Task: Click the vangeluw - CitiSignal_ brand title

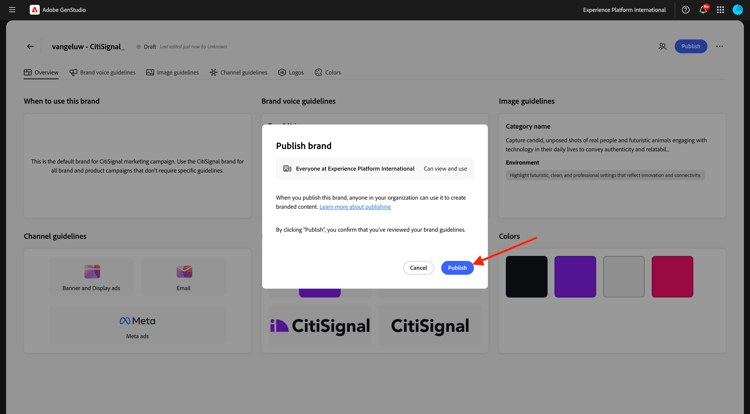Action: click(88, 46)
